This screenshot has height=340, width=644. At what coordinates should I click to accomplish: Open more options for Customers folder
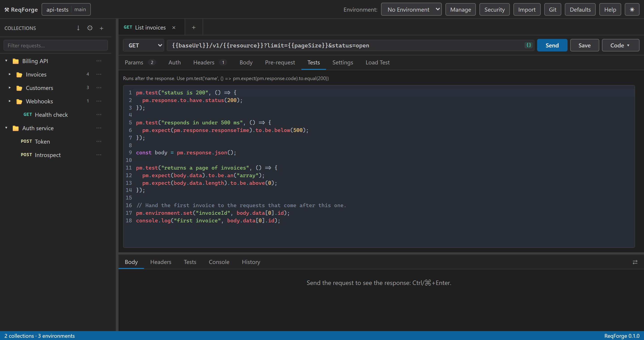(99, 88)
